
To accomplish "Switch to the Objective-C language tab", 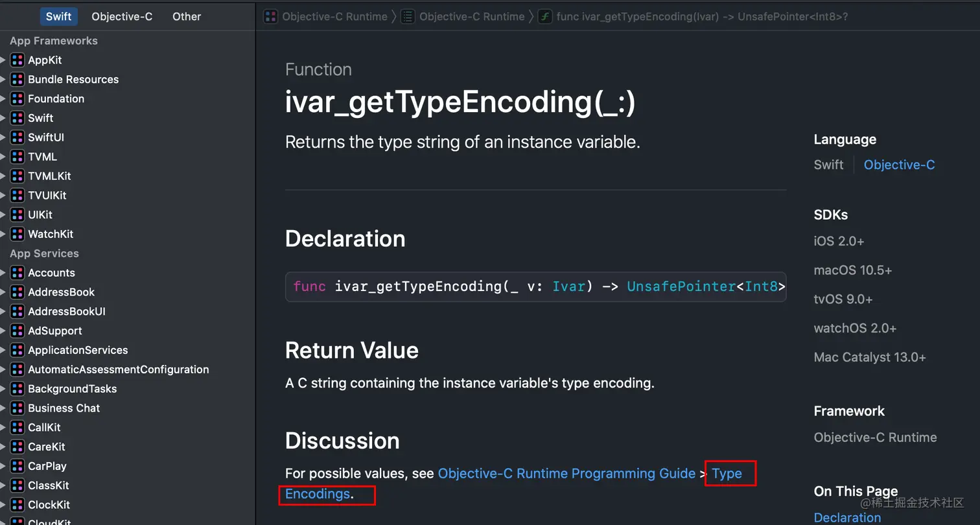I will tap(122, 16).
